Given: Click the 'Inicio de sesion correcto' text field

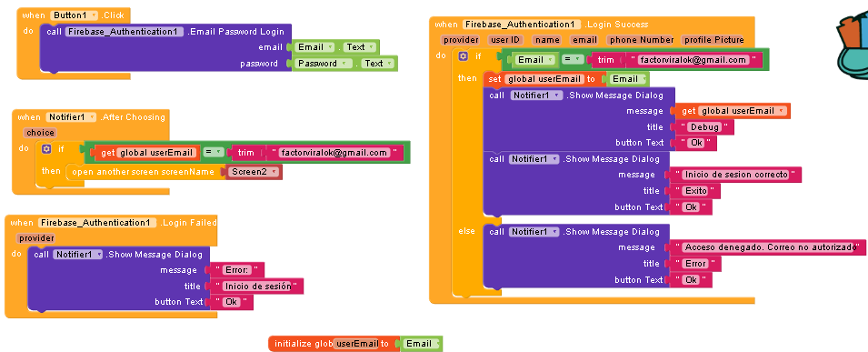Looking at the screenshot, I should [x=736, y=175].
